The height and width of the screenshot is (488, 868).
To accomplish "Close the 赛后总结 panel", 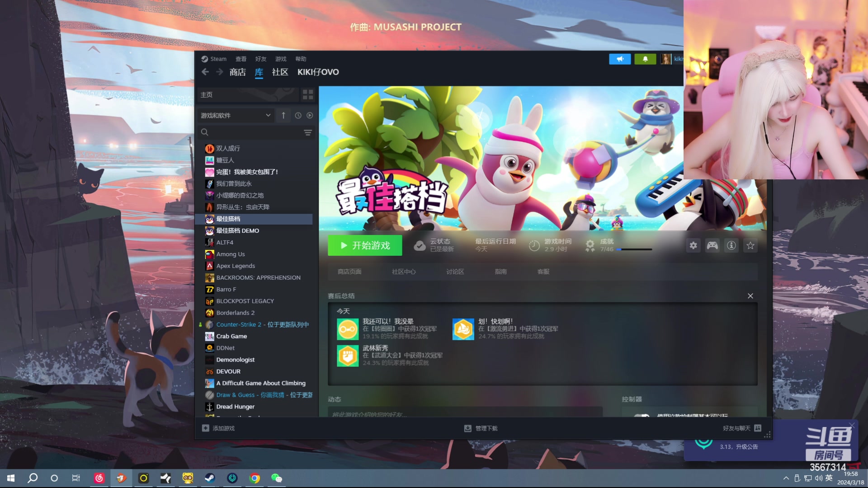I will coord(750,296).
